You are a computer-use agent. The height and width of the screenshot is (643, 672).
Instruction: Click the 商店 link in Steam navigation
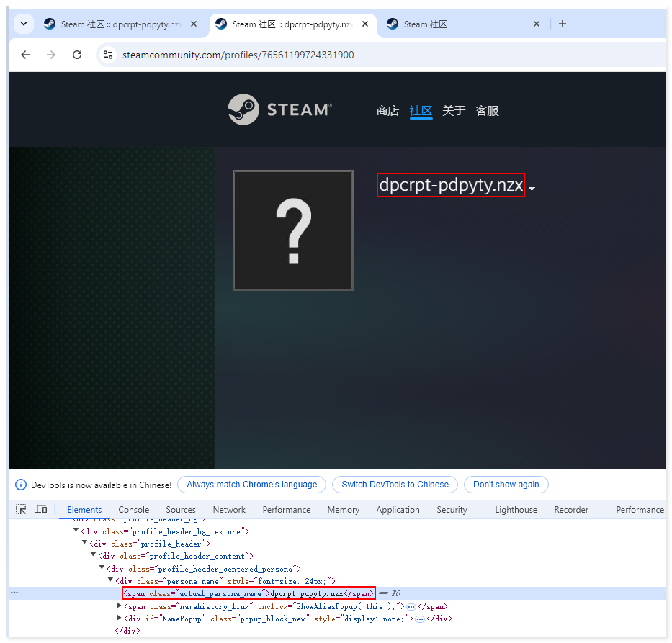click(387, 111)
